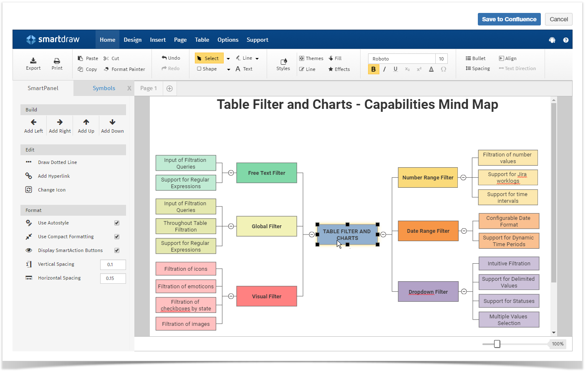Viewport: 588px width, 373px height.
Task: Open the Options tab
Action: 228,40
